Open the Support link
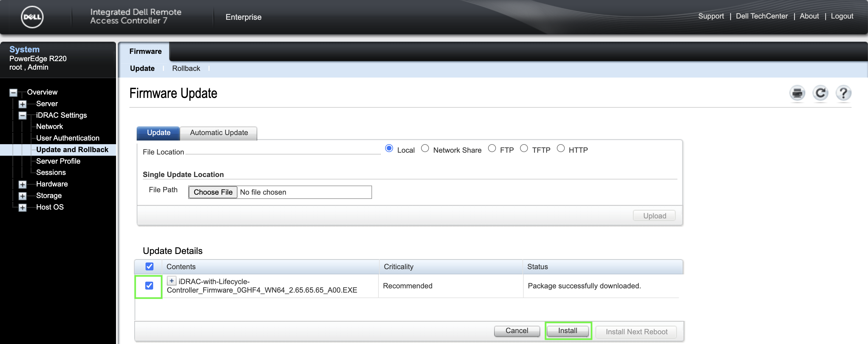The image size is (868, 344). (711, 16)
